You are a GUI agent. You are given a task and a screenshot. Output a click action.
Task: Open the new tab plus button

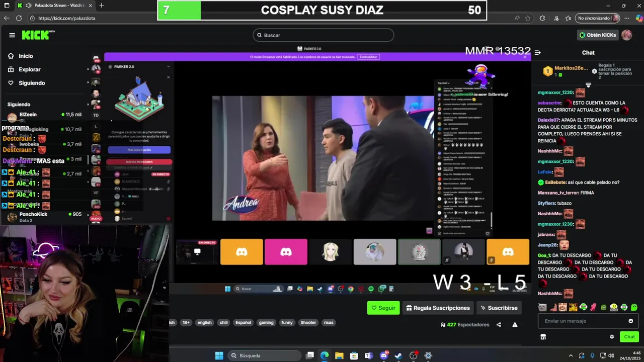(102, 6)
